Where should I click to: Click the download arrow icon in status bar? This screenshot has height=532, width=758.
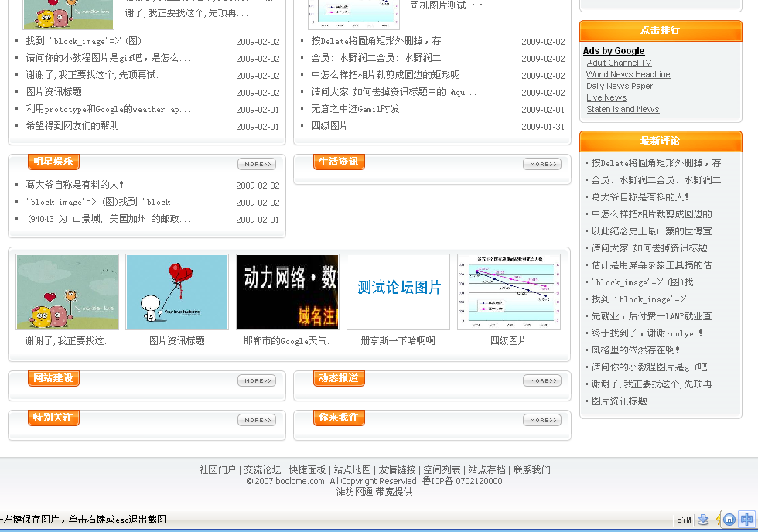coord(704,520)
